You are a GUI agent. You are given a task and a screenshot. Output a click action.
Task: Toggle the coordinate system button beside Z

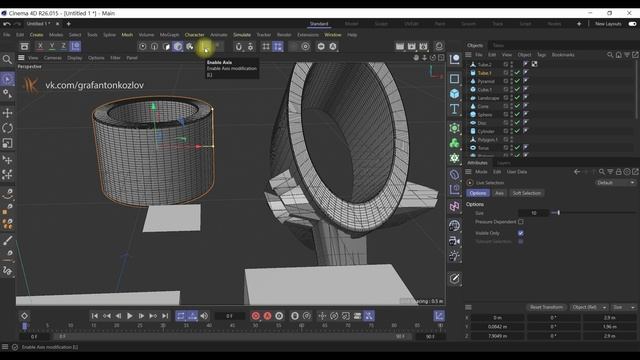click(75, 46)
